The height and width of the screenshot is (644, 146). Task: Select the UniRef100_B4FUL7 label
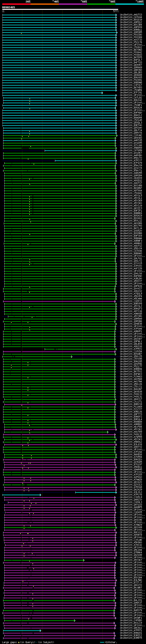click(x=131, y=60)
